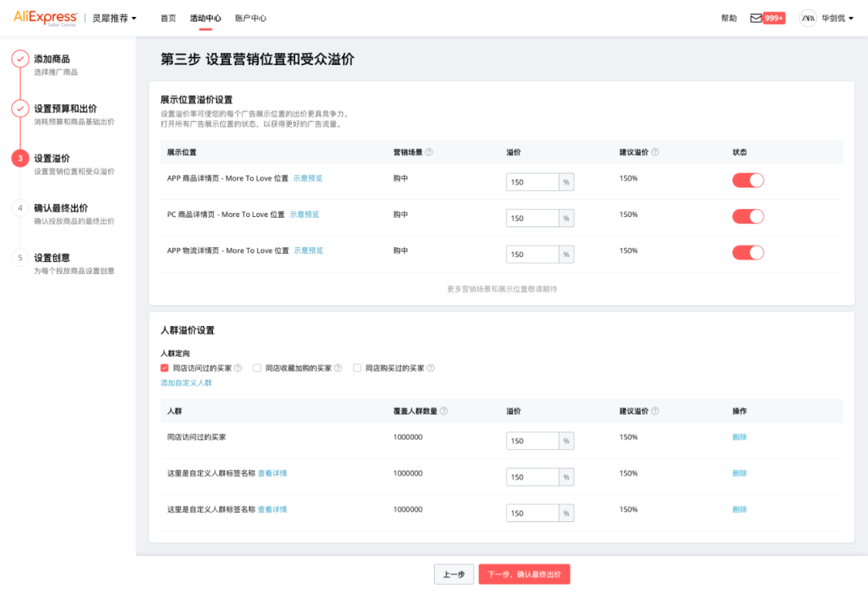This screenshot has height=592, width=868.
Task: Click 添加自定义人群 link
Action: pos(186,384)
